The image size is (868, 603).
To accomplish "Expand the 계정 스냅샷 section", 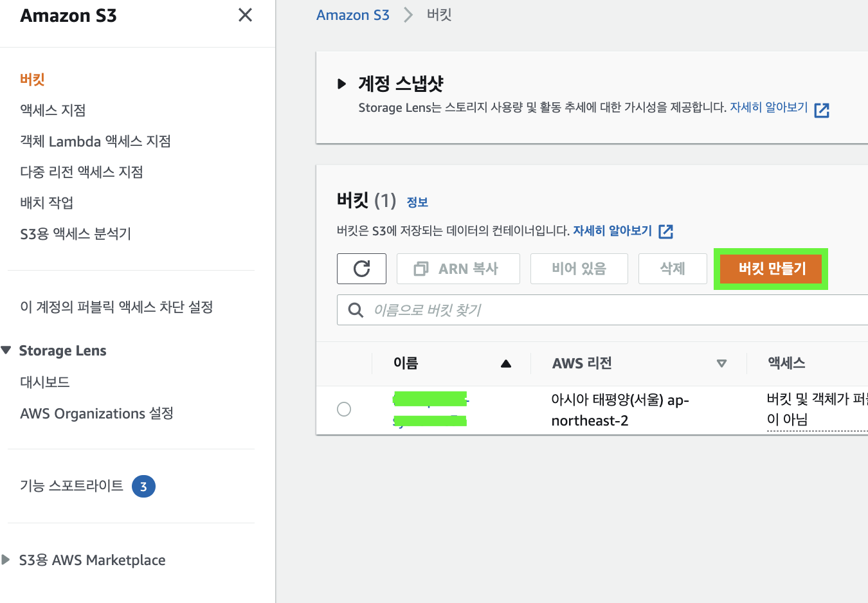I will point(342,84).
